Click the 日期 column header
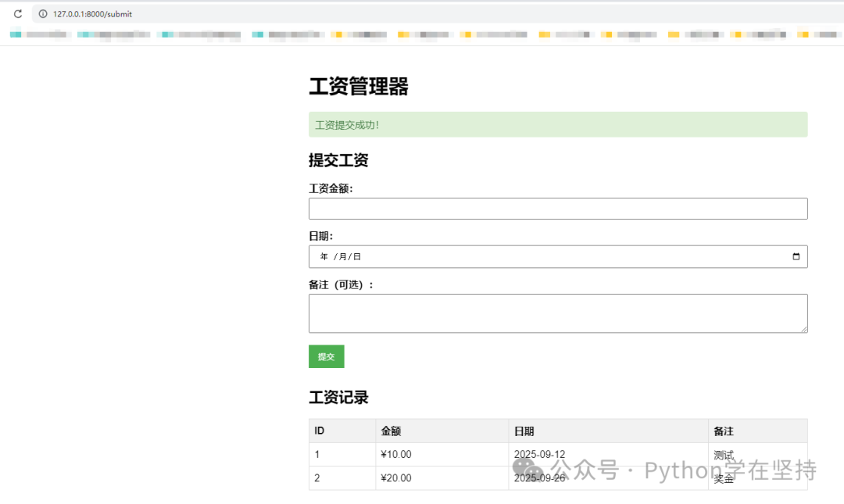The image size is (844, 504). click(x=608, y=431)
